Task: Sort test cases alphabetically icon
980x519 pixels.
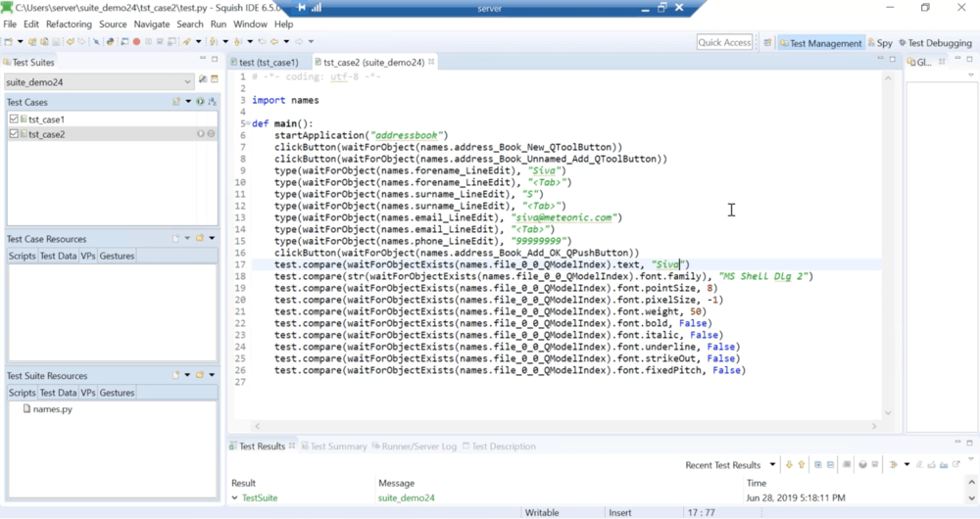Action: pos(213,101)
